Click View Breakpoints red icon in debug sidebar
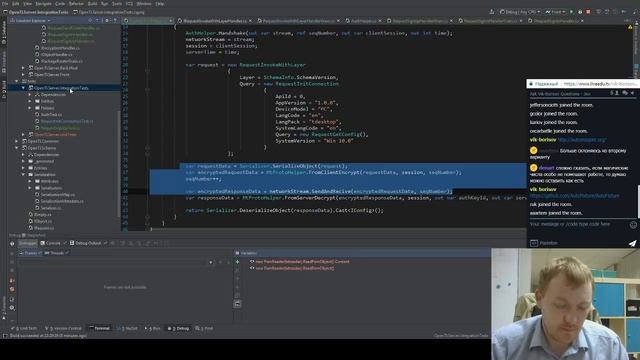The image size is (640, 360). click(x=12, y=280)
